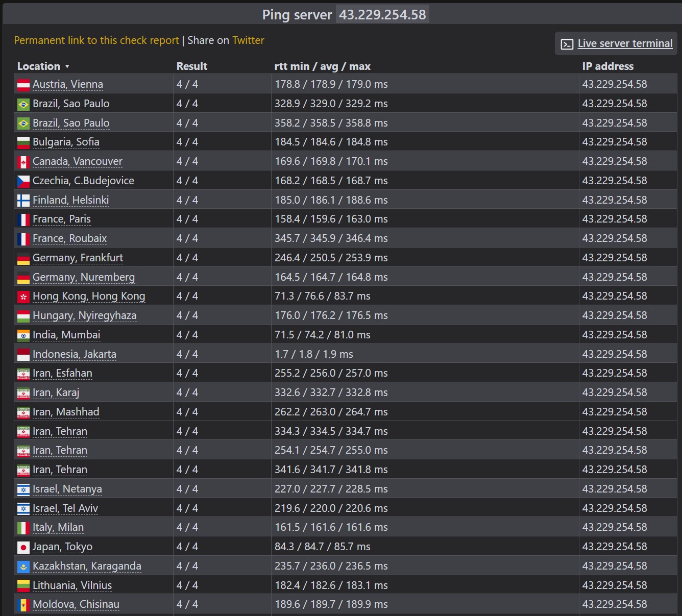Click the Hong Kong flag icon
682x616 pixels.
pos(23,297)
